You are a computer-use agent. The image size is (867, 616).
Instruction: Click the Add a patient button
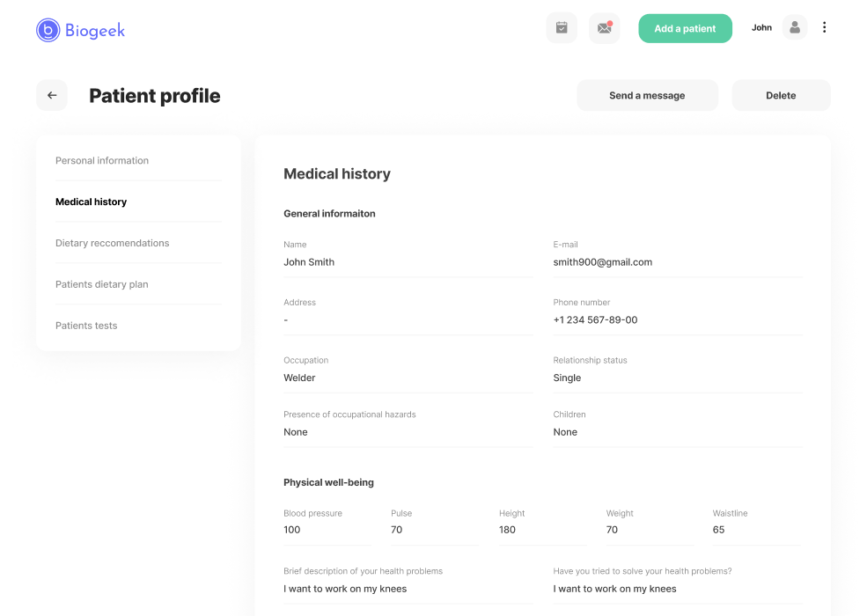coord(685,28)
